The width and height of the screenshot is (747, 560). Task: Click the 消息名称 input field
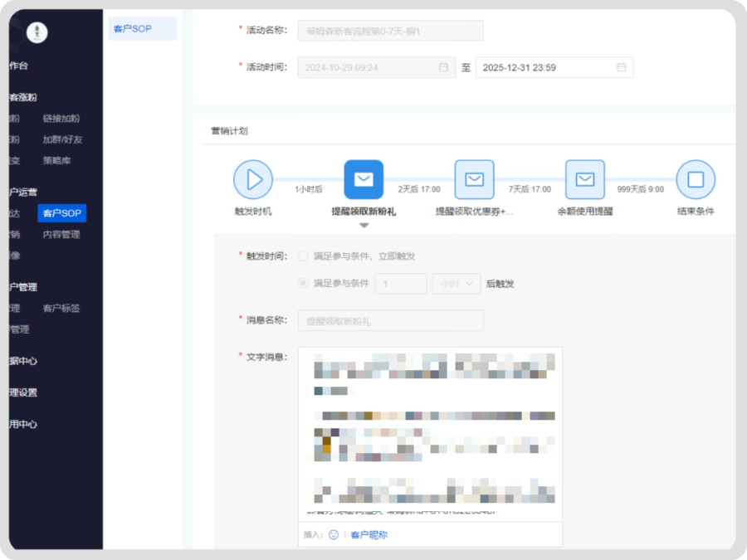pos(390,320)
